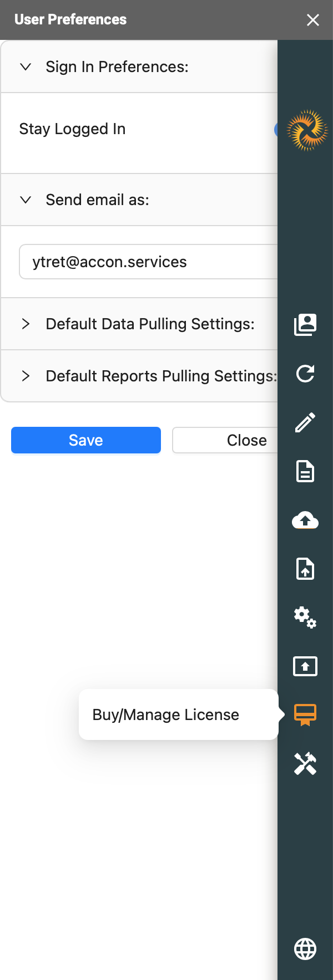Image resolution: width=333 pixels, height=980 pixels.
Task: Open the double gears settings icon
Action: [x=305, y=617]
